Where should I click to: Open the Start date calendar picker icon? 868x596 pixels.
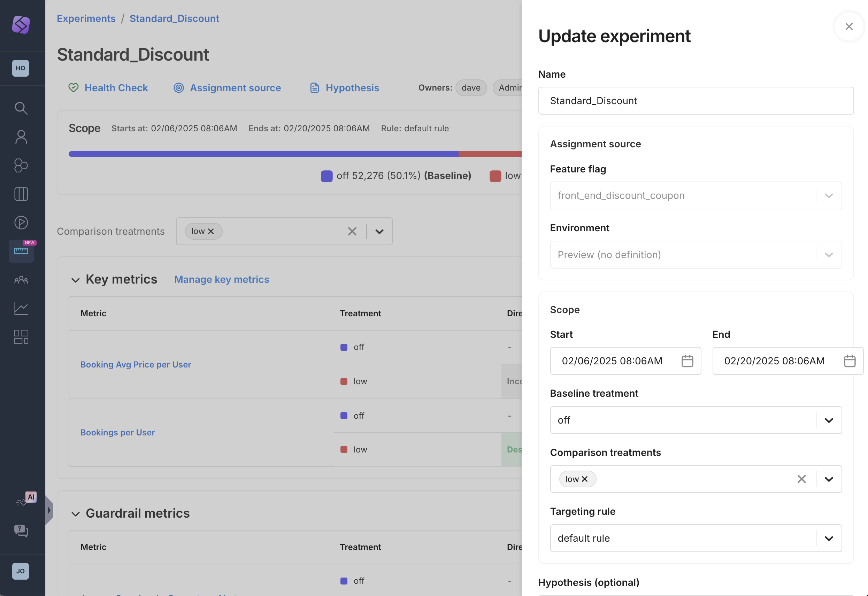(687, 361)
